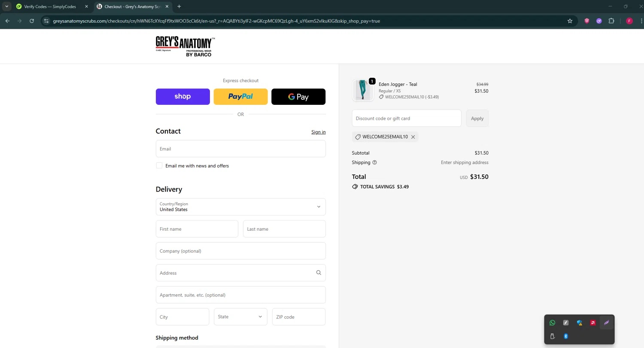Click the address search magnifier icon
Screen dimensions: 644x348
(x=319, y=272)
